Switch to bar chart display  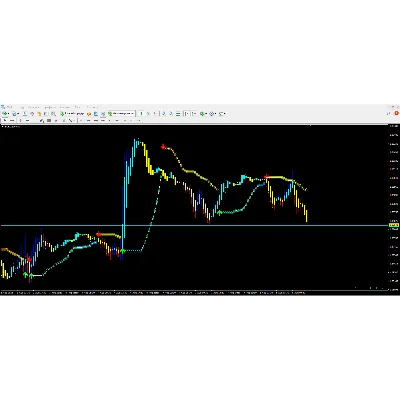141,114
